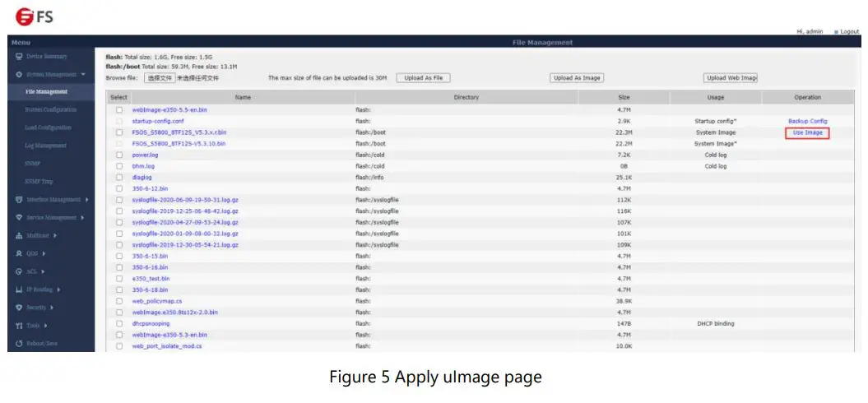868x403 pixels.
Task: Open the Log Management menu item
Action: coord(45,146)
